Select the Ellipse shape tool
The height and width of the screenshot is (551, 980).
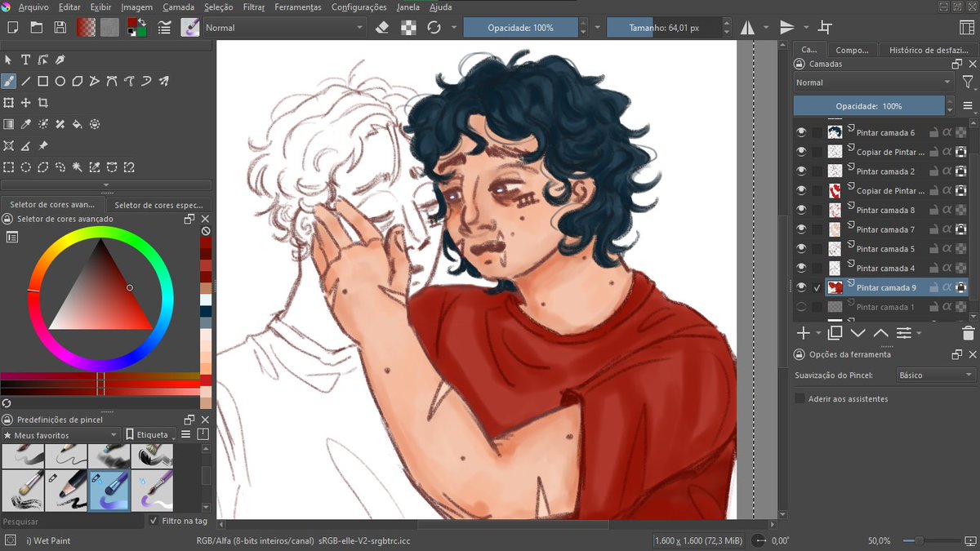coord(60,81)
